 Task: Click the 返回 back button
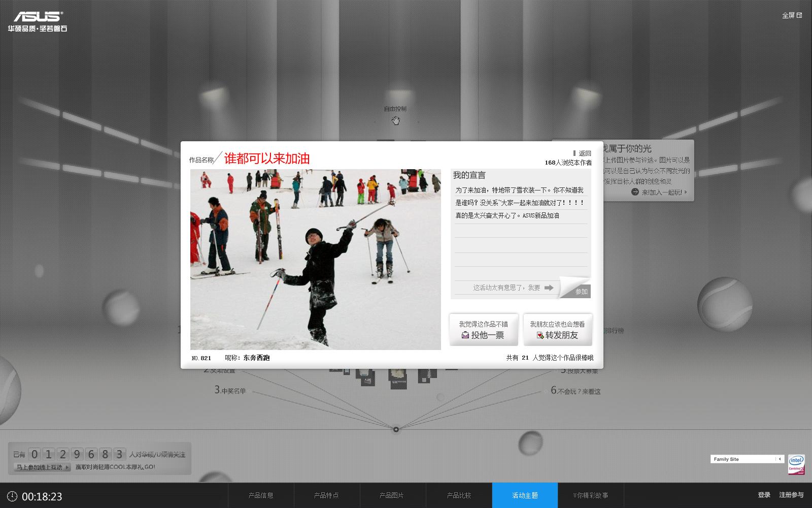tap(582, 153)
